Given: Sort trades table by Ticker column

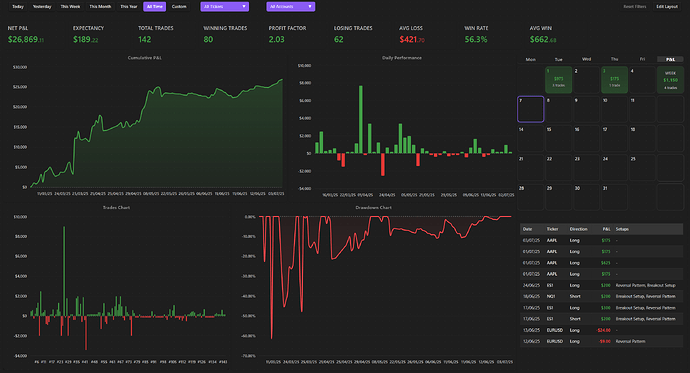Looking at the screenshot, I should [552, 229].
